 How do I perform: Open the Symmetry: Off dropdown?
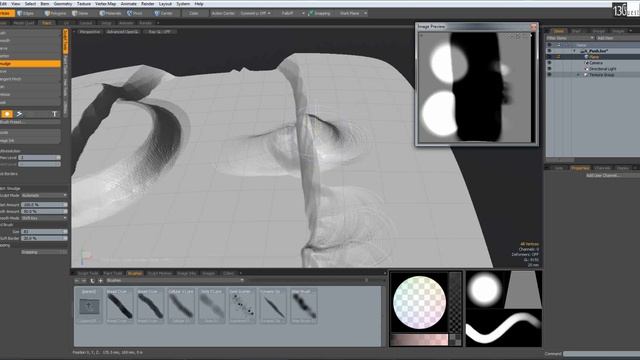pyautogui.click(x=256, y=13)
